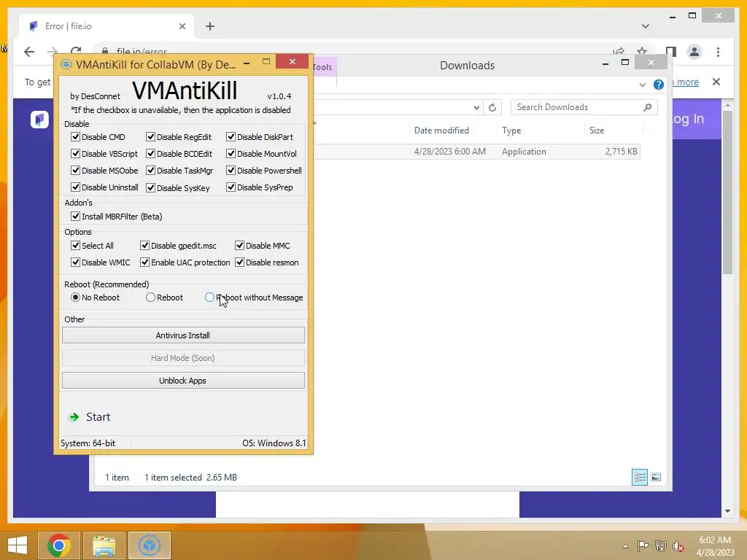Toggle Disable MSOobe checkbox

coord(75,170)
